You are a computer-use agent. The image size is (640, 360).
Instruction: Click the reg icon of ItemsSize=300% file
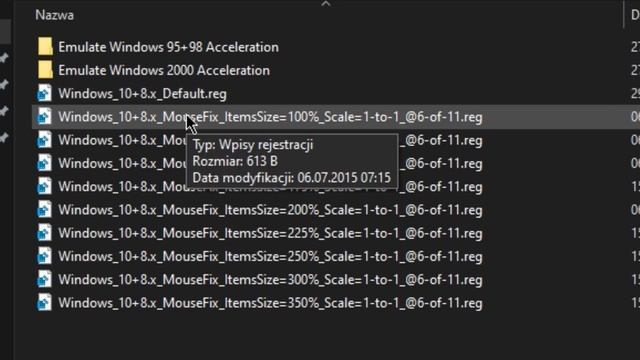pos(44,280)
